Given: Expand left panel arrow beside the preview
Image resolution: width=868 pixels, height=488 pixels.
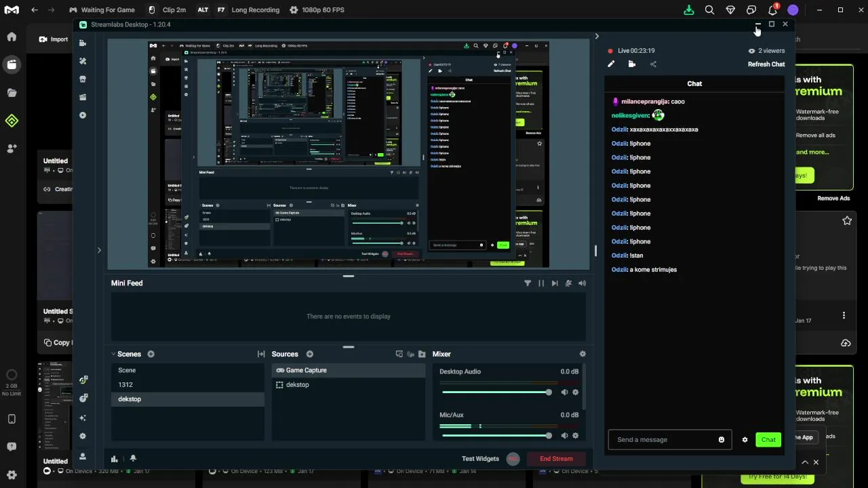Looking at the screenshot, I should coord(99,251).
